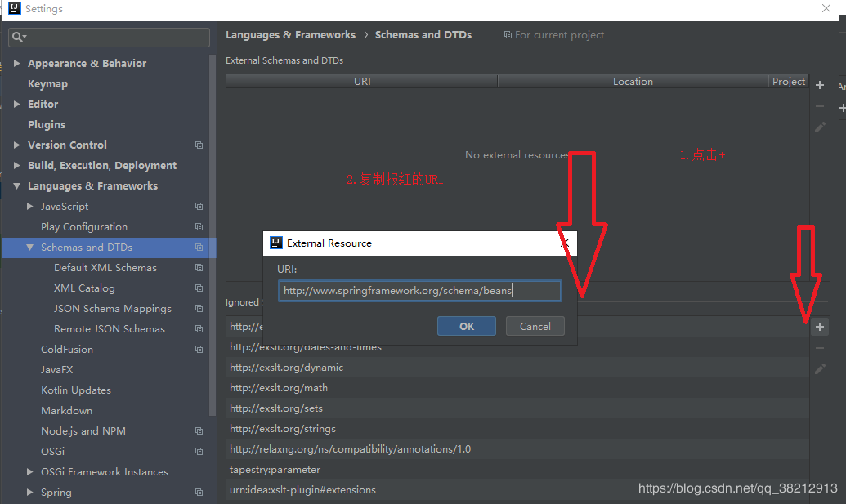The height and width of the screenshot is (504, 846).
Task: Open Markdown settings
Action: click(x=66, y=411)
